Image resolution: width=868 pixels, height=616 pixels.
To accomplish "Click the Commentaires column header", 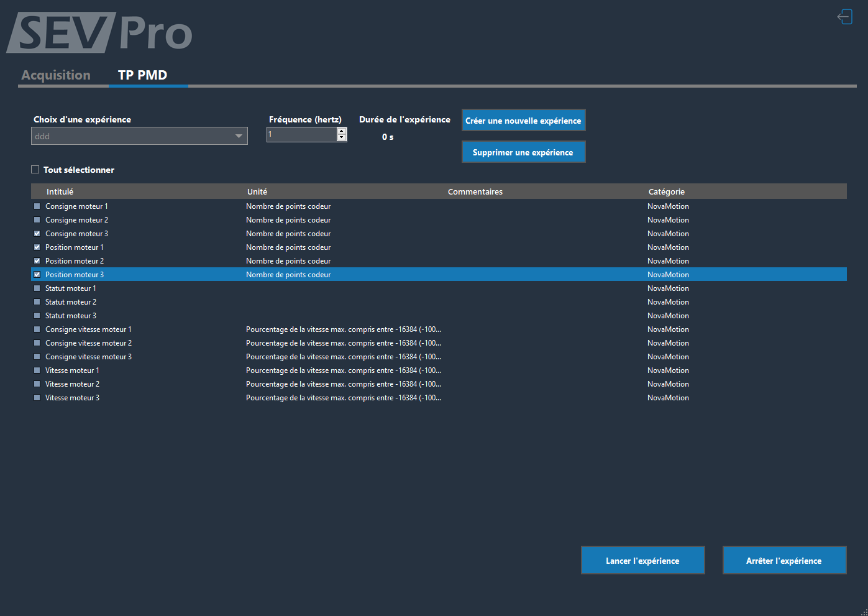I will pos(475,191).
